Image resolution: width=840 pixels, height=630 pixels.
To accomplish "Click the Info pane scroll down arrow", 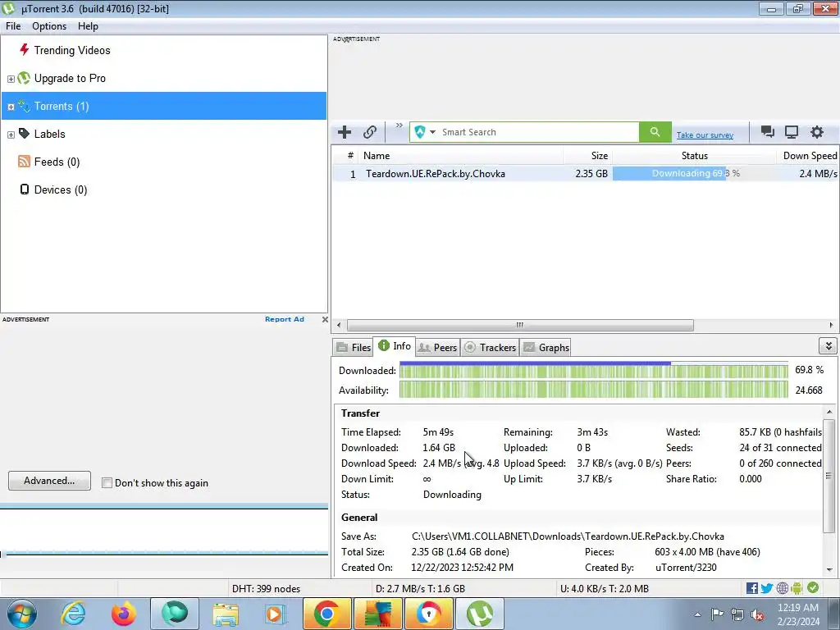I will point(829,570).
